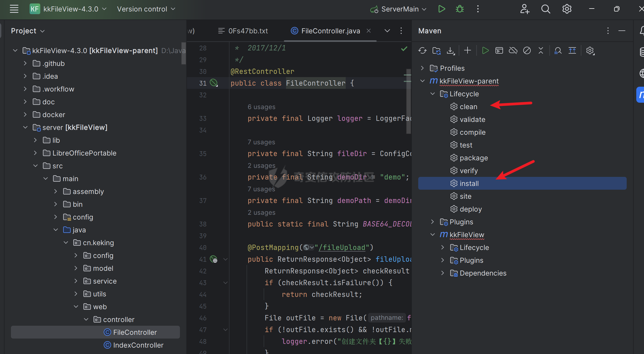Select Maven clean lifecycle goal
The height and width of the screenshot is (354, 644).
click(x=469, y=106)
